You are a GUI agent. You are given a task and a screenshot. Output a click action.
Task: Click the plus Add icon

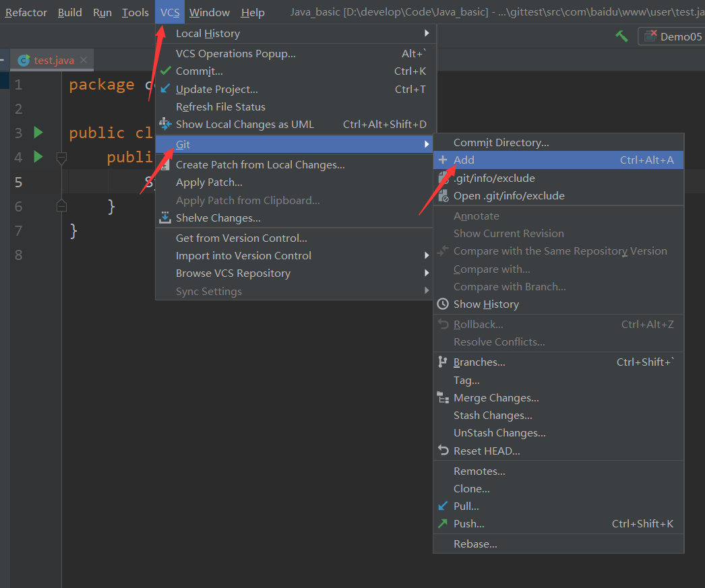click(443, 160)
